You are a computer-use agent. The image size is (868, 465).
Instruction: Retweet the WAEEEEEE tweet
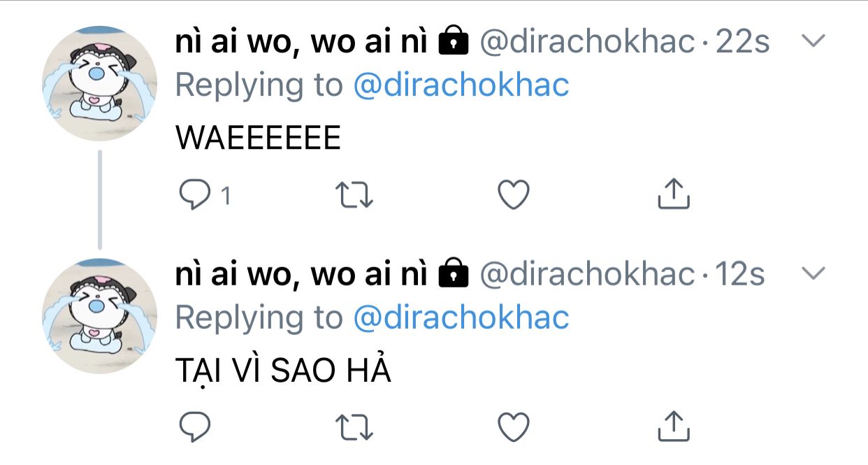point(355,195)
